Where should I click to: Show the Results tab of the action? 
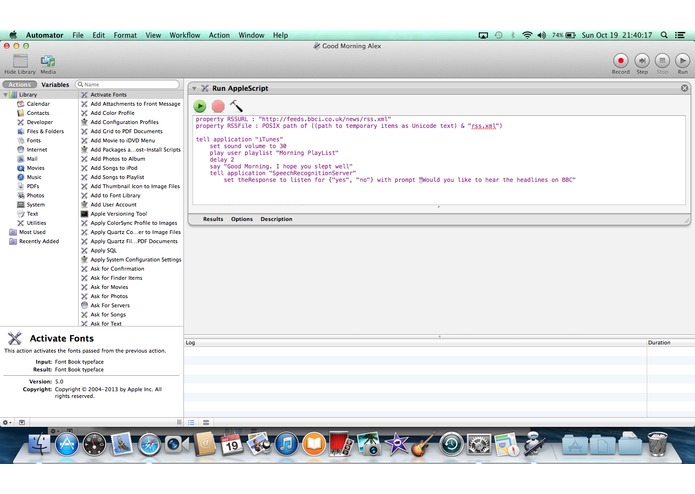pos(213,219)
